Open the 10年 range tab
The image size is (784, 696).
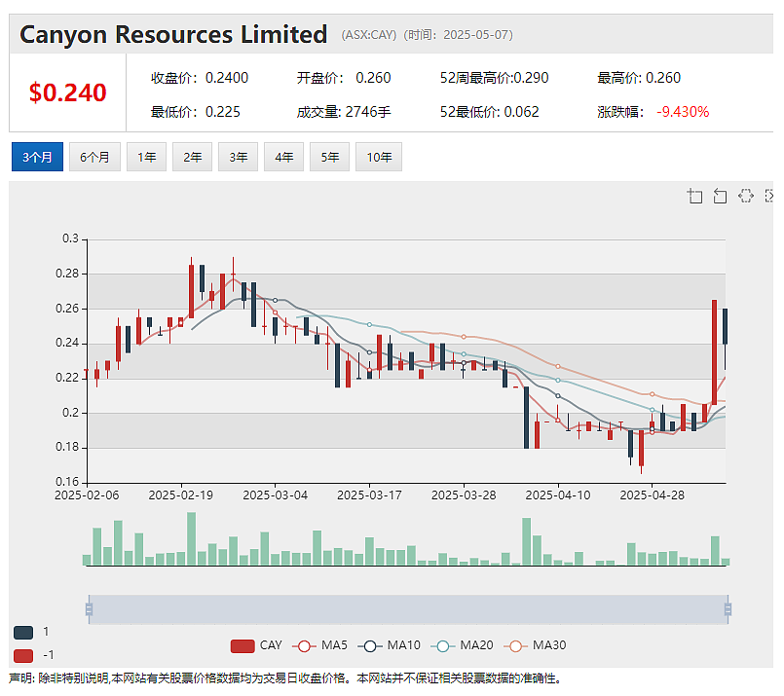[x=379, y=157]
